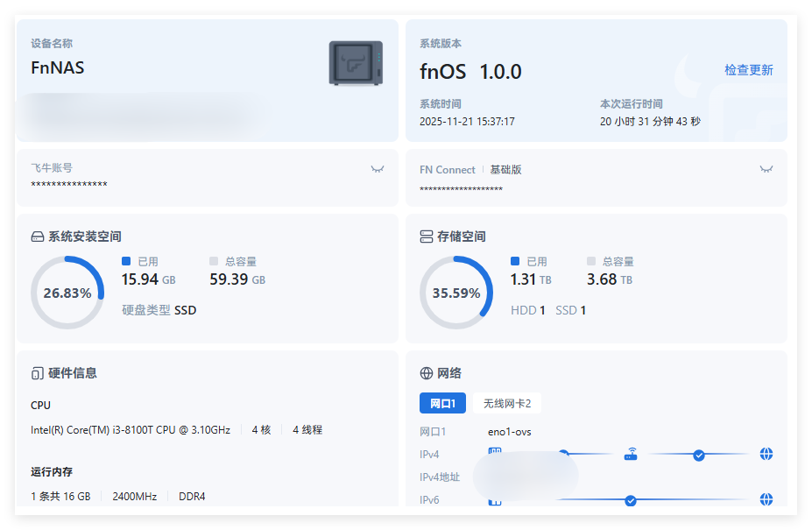Click the eno1-ovs interface name
The height and width of the screenshot is (530, 812).
point(510,432)
